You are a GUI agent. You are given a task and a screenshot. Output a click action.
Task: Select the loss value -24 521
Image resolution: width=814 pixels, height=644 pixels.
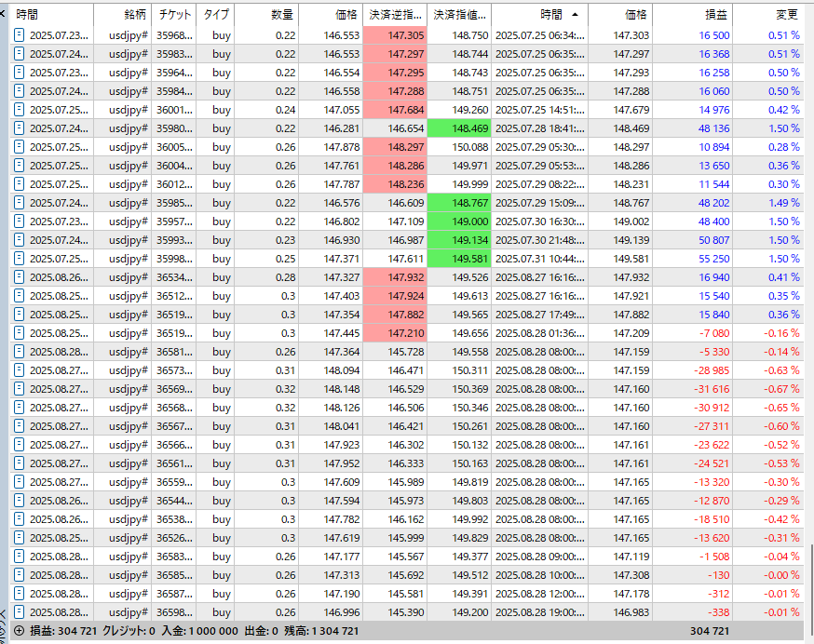pos(712,463)
